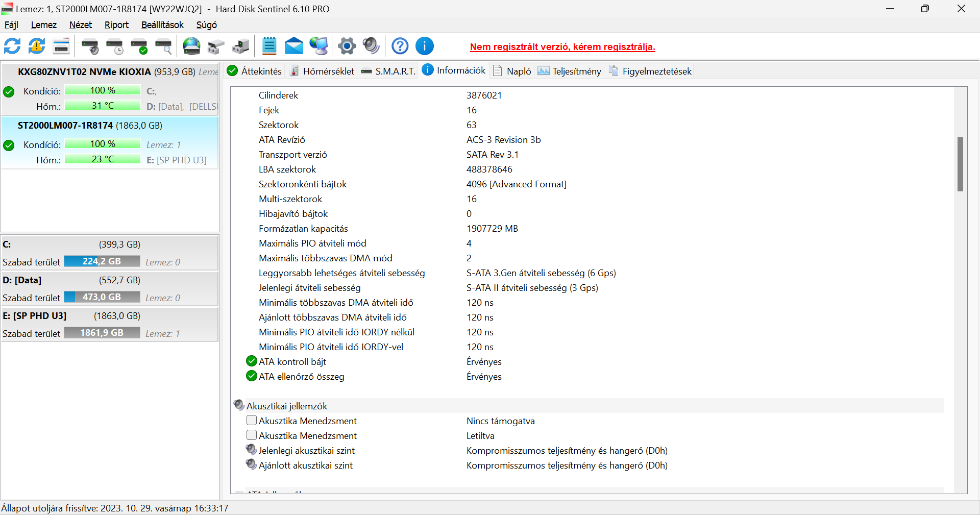Click the vertical scrollbar thumb in info panel
Image resolution: width=980 pixels, height=515 pixels.
coord(960,164)
